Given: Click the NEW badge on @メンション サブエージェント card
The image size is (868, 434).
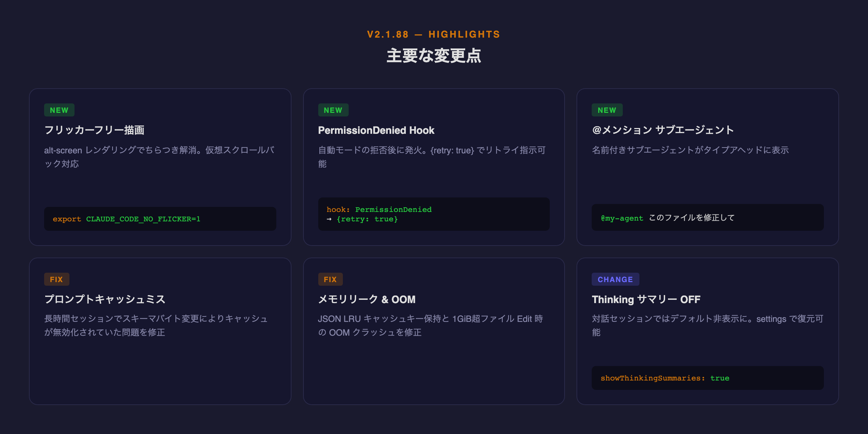Looking at the screenshot, I should 607,110.
